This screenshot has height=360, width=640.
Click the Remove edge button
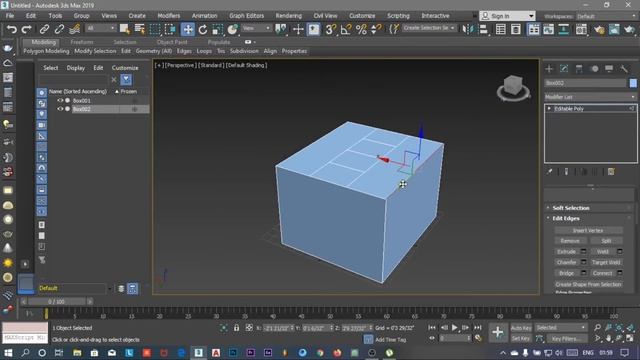point(570,241)
